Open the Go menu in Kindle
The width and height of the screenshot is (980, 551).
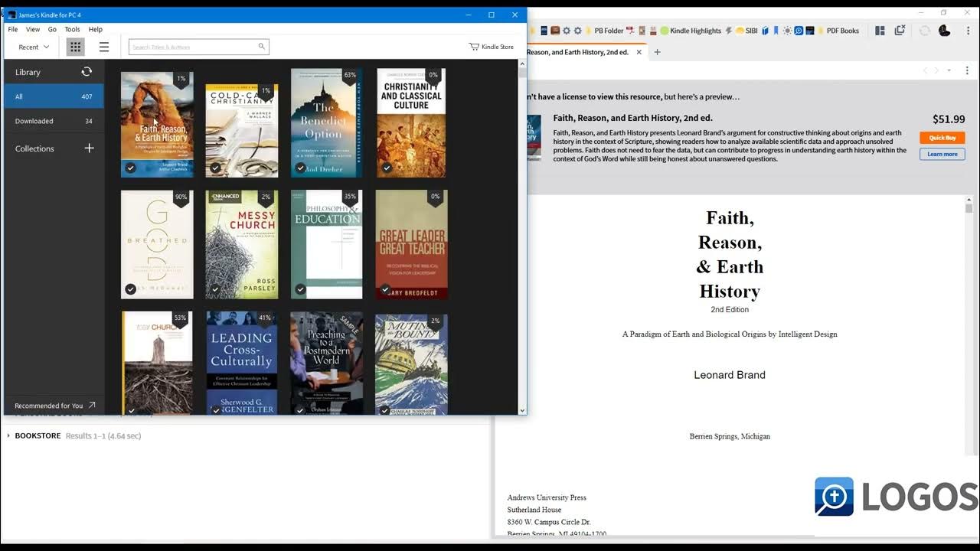coord(52,29)
